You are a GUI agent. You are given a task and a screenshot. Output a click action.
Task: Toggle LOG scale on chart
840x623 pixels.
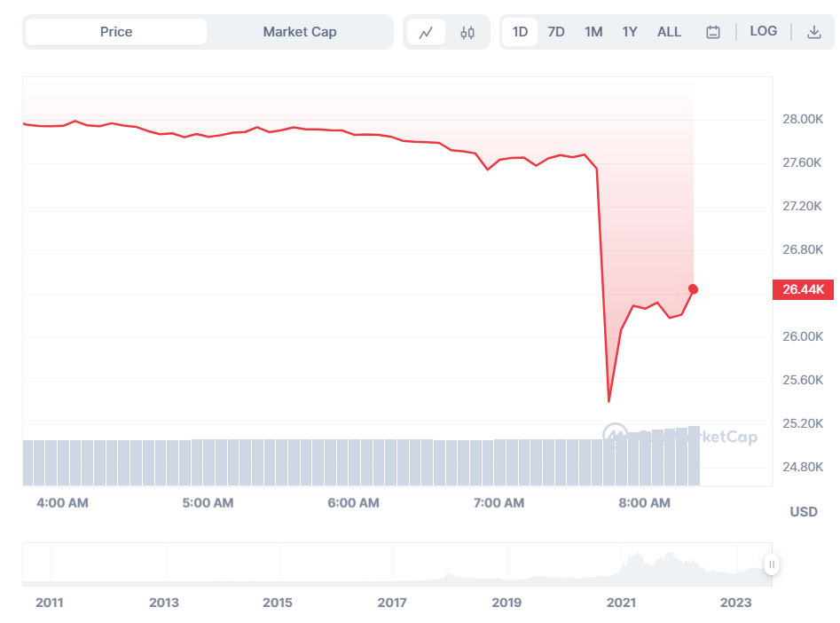pyautogui.click(x=763, y=31)
